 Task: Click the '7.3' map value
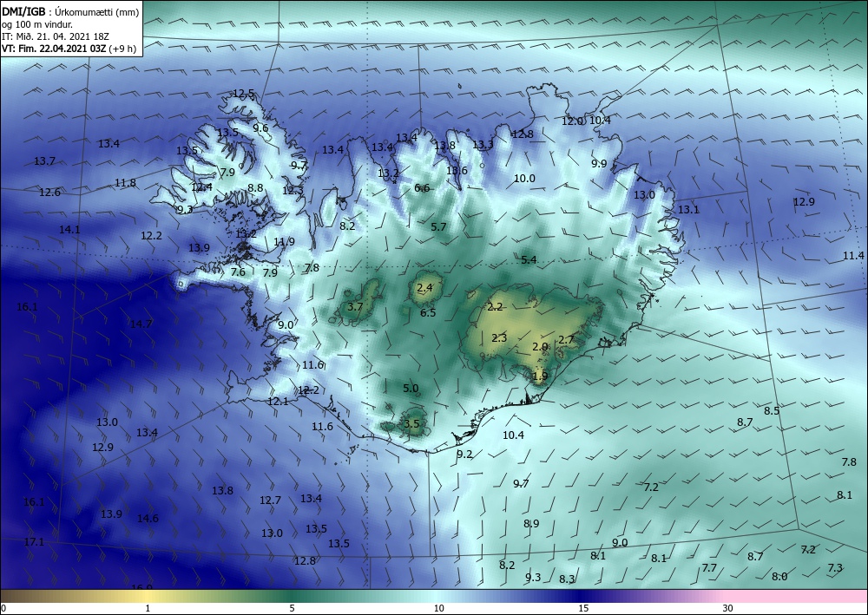tap(835, 568)
